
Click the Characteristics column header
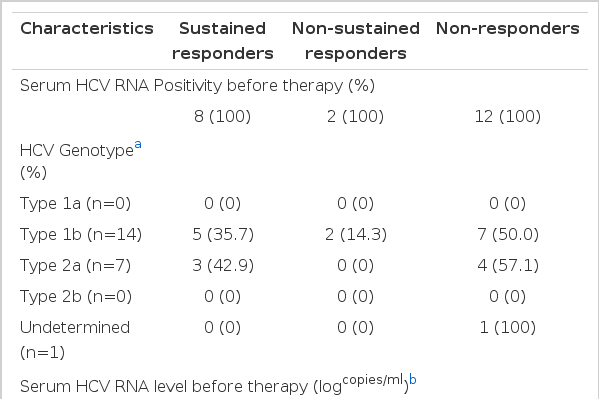(87, 29)
